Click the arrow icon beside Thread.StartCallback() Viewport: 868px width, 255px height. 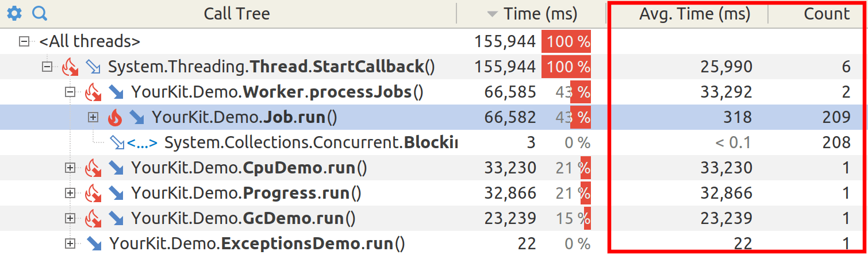click(x=93, y=67)
